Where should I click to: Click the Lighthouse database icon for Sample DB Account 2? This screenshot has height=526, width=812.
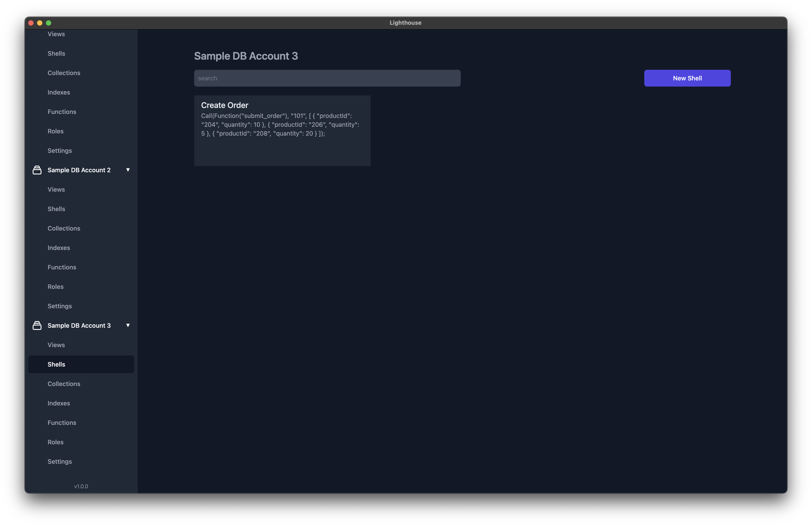pyautogui.click(x=36, y=170)
